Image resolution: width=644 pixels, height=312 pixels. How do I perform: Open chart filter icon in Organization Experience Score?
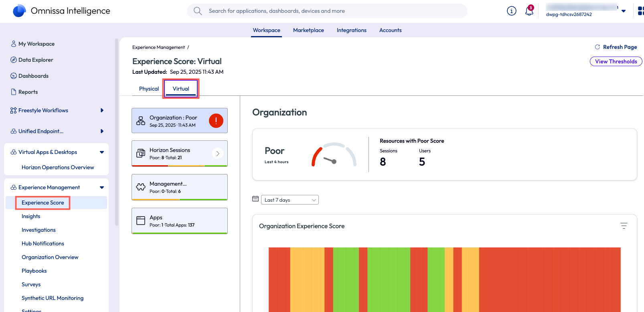pyautogui.click(x=624, y=226)
